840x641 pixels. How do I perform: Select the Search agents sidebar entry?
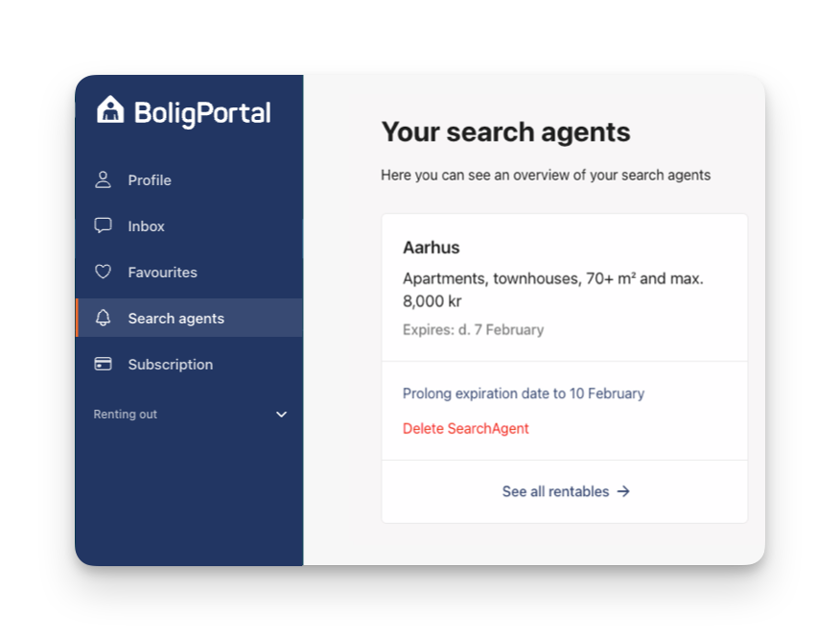[x=190, y=318]
